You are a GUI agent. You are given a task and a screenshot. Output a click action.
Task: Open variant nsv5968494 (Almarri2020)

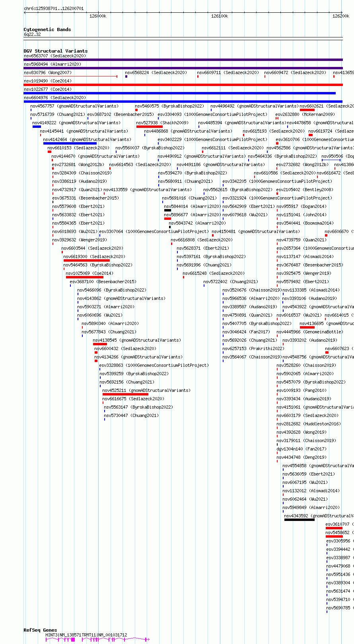(x=53, y=64)
